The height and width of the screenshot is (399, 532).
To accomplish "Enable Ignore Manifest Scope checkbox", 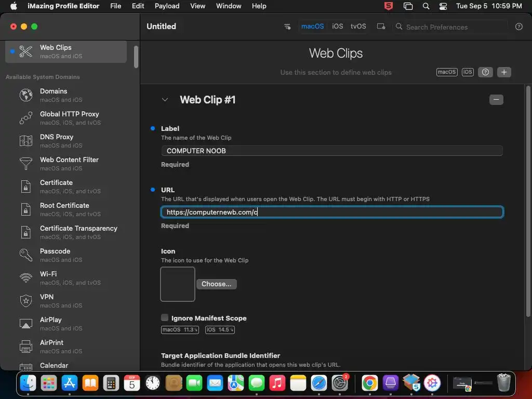I will point(165,317).
